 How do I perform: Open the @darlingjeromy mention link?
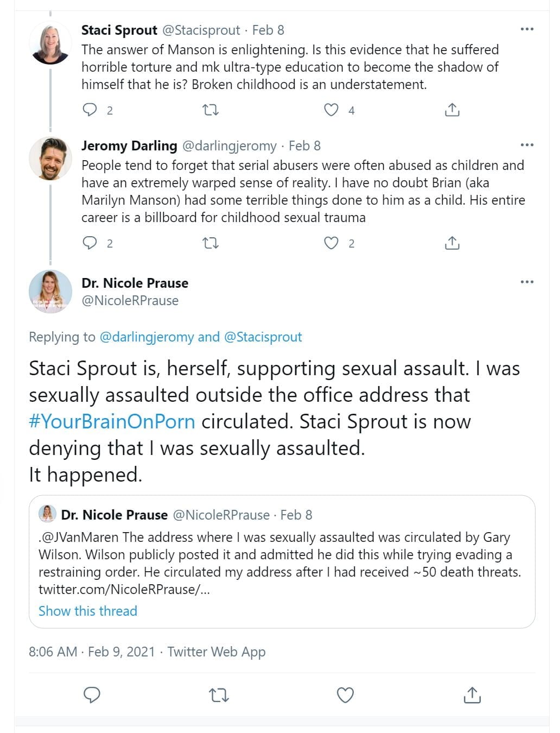[147, 337]
